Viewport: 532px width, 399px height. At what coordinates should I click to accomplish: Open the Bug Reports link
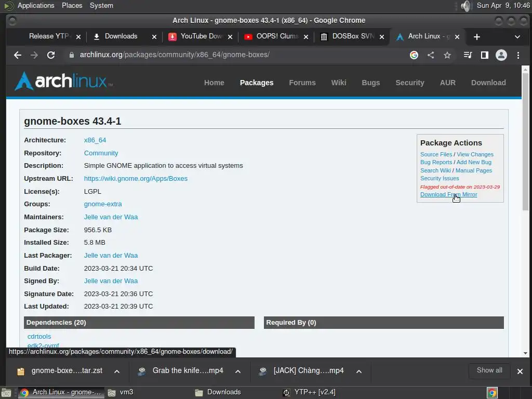(x=436, y=162)
